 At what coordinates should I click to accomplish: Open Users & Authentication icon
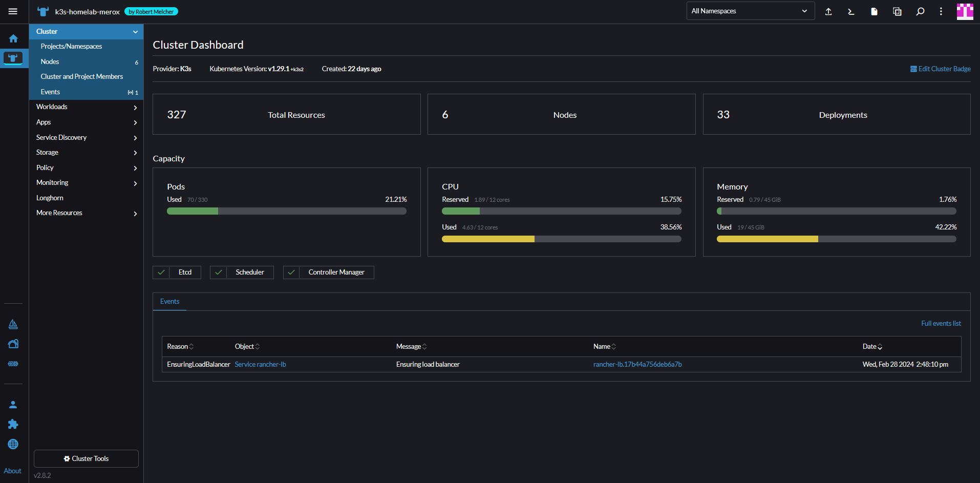[13, 405]
